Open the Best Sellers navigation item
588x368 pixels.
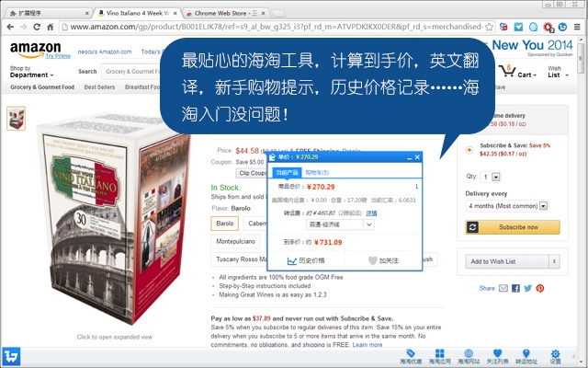(99, 86)
